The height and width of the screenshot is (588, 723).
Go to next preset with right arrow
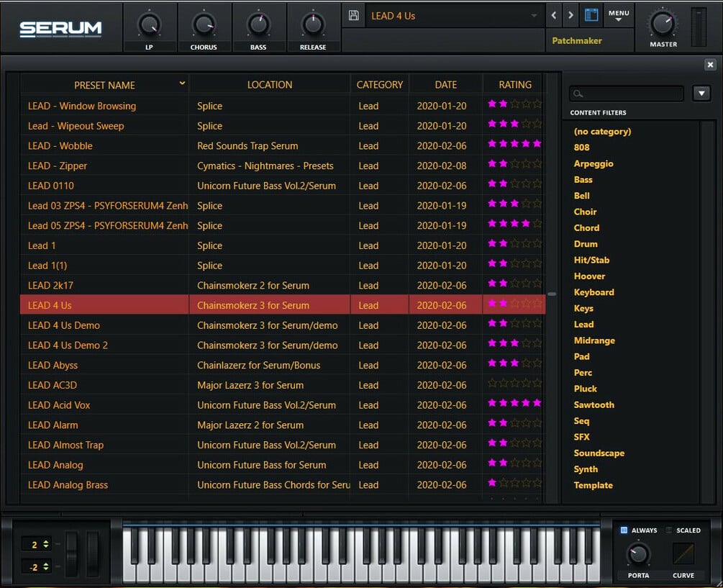(x=570, y=15)
